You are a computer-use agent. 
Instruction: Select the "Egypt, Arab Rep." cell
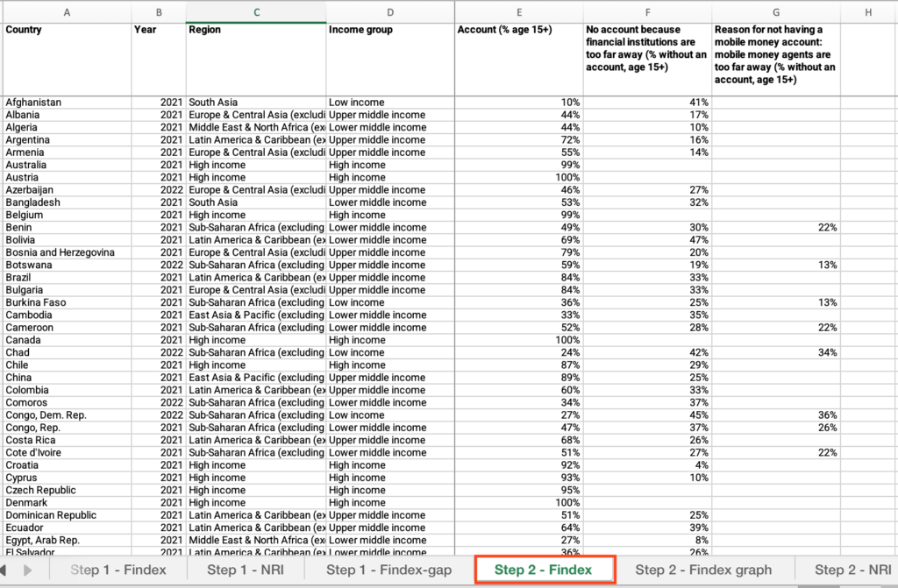point(67,541)
